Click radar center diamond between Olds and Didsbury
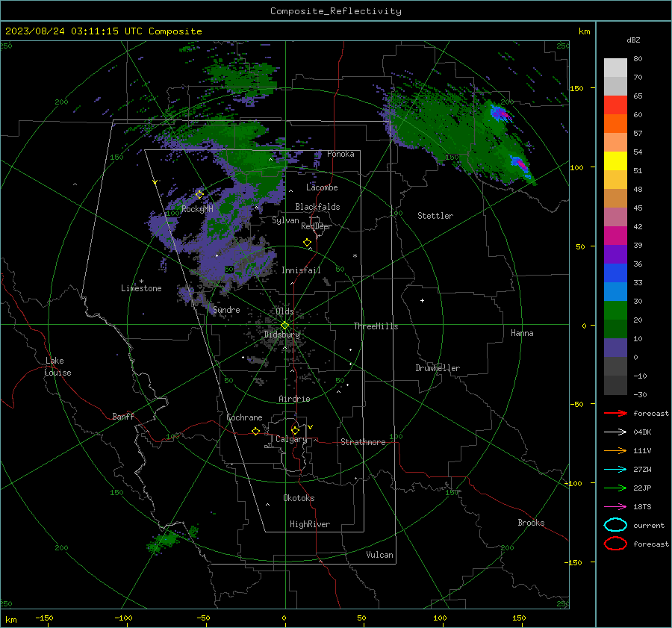 (x=285, y=325)
